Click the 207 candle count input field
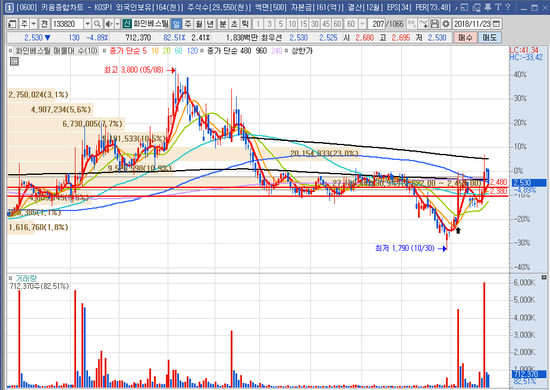 tap(377, 24)
